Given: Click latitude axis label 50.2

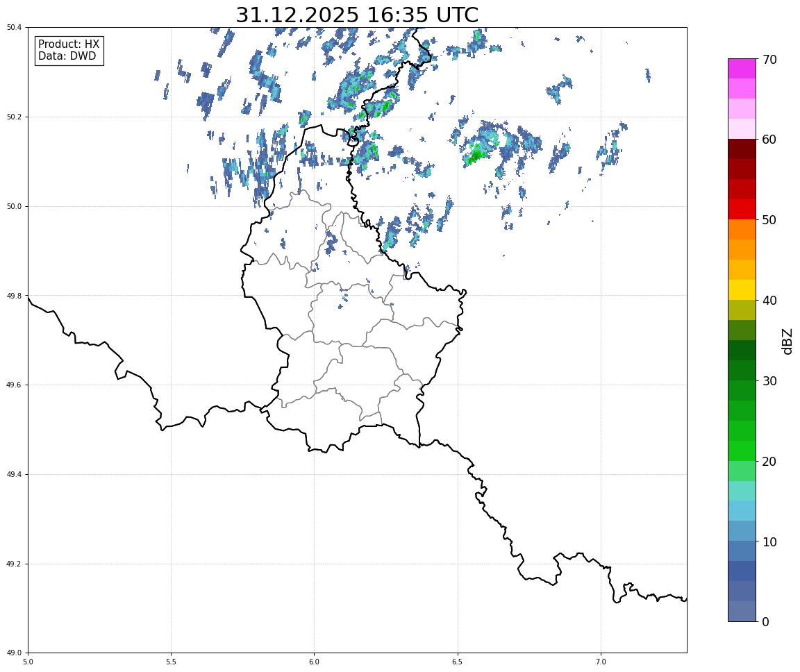Looking at the screenshot, I should 14,117.
